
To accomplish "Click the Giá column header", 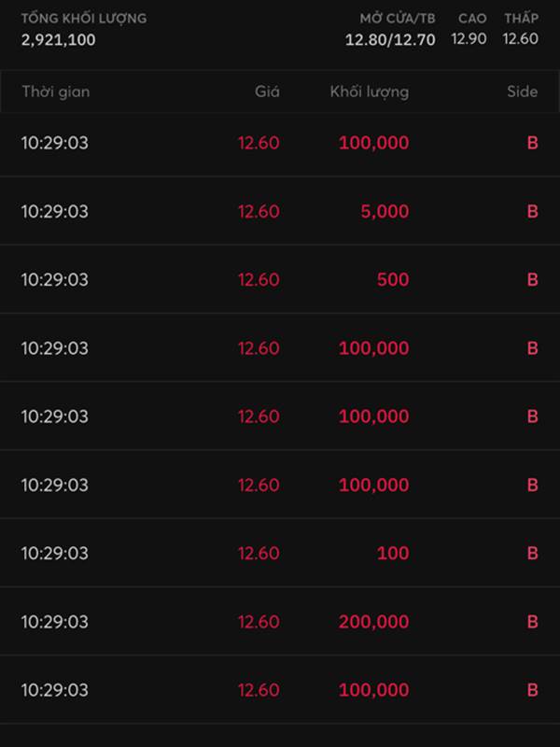I will [x=267, y=92].
